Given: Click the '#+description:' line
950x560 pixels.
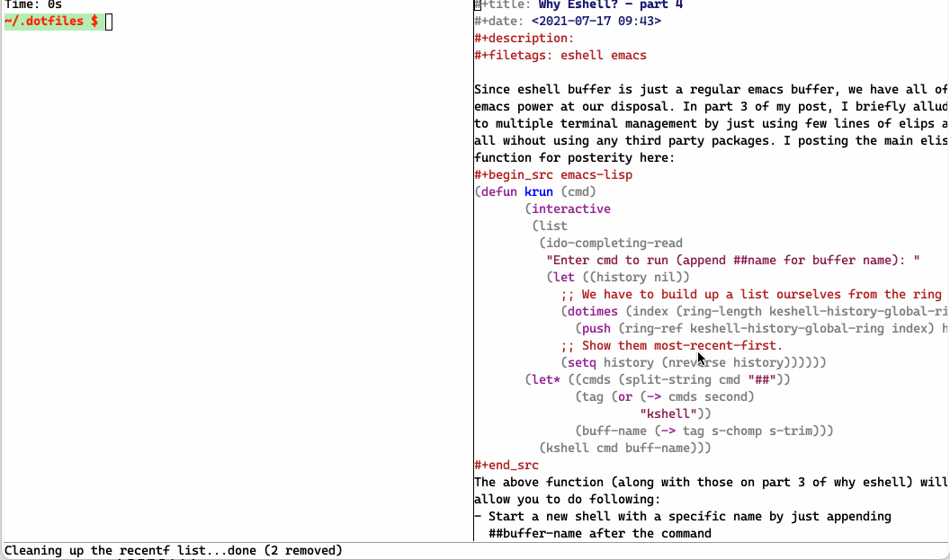Looking at the screenshot, I should coord(524,38).
